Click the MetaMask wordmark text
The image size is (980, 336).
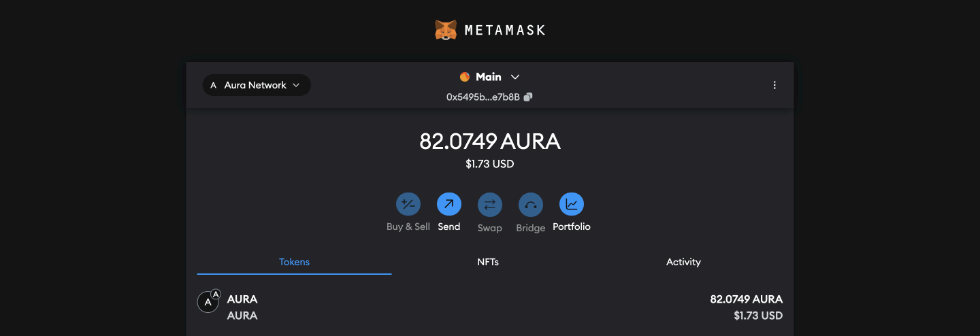pos(504,31)
